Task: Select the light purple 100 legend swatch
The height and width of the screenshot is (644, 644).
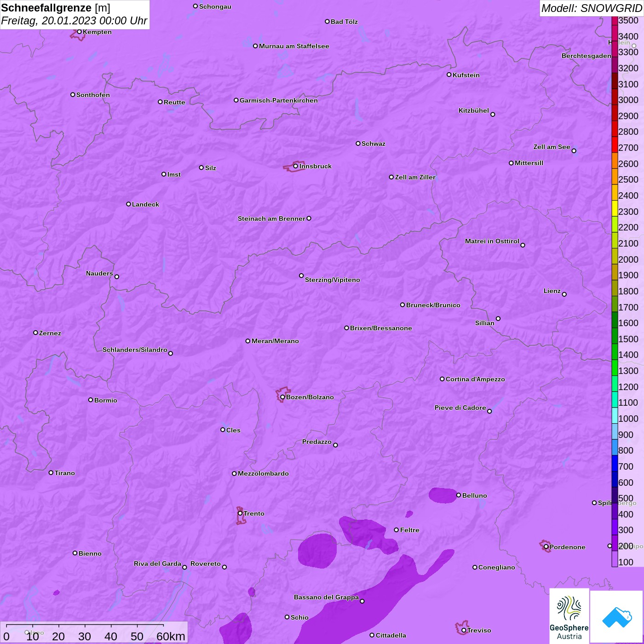Action: click(615, 559)
